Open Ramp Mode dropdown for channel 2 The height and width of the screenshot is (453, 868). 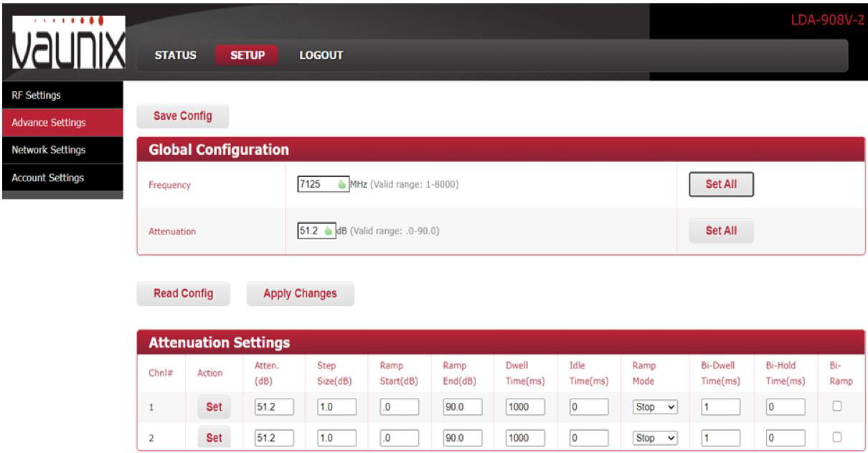point(655,437)
